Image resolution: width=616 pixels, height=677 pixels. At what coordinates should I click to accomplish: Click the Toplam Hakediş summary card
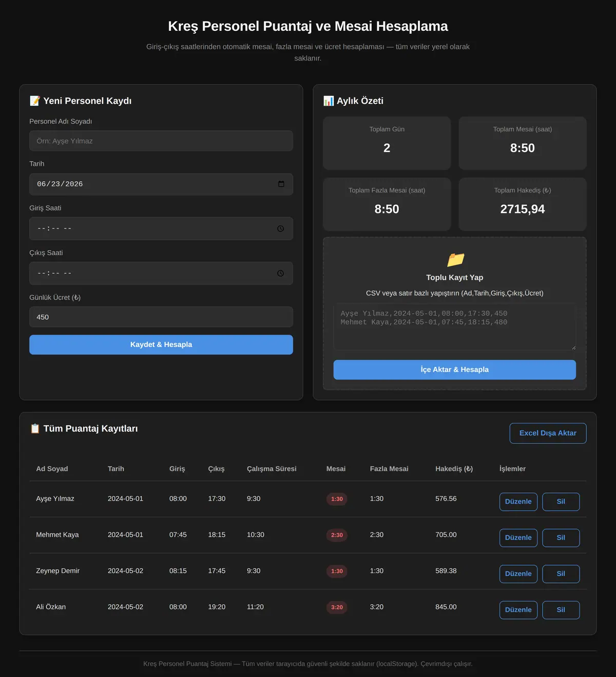523,204
